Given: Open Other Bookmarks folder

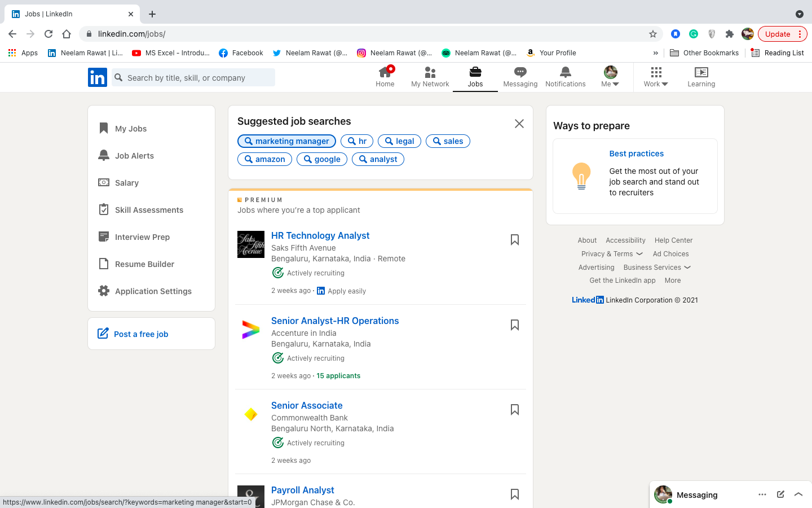Looking at the screenshot, I should 704,53.
